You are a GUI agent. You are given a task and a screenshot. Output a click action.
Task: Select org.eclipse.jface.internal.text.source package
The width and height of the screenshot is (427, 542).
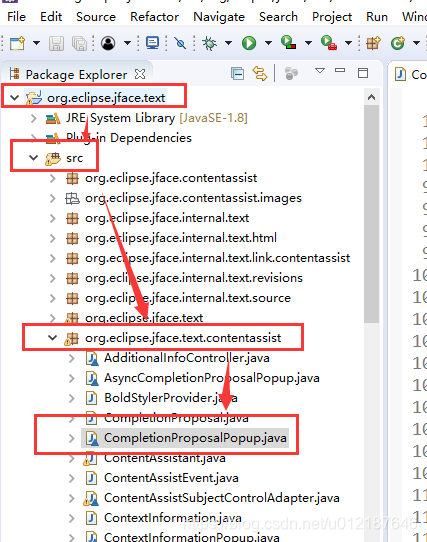pos(188,298)
